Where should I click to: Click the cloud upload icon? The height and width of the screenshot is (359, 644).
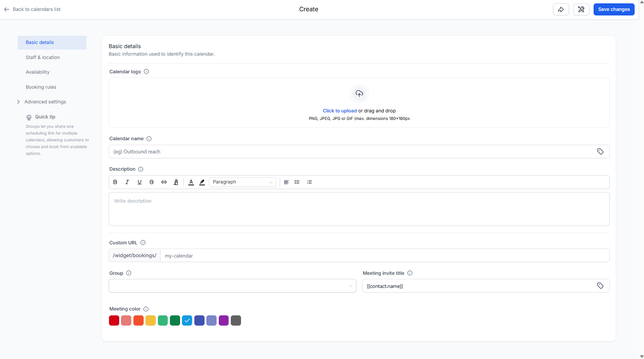click(x=359, y=94)
